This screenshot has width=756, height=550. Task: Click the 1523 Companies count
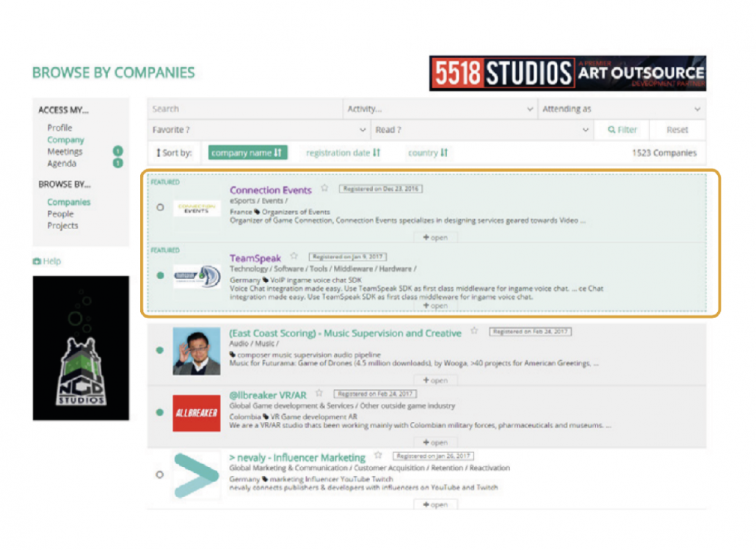click(x=664, y=153)
